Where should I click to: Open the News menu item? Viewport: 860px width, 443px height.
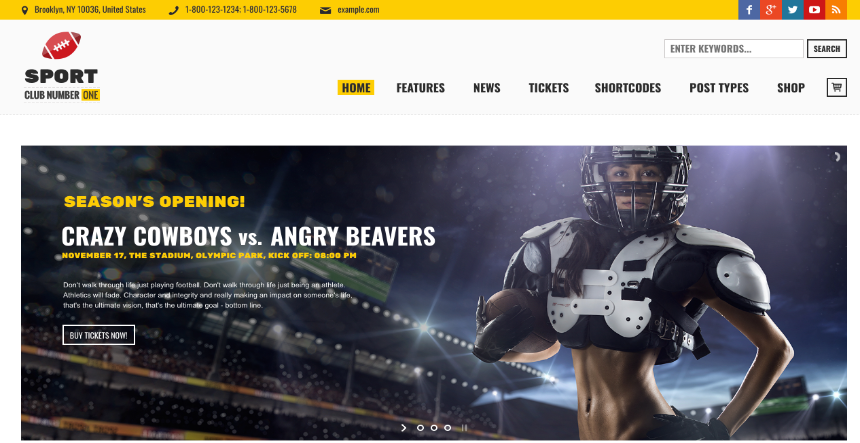487,88
